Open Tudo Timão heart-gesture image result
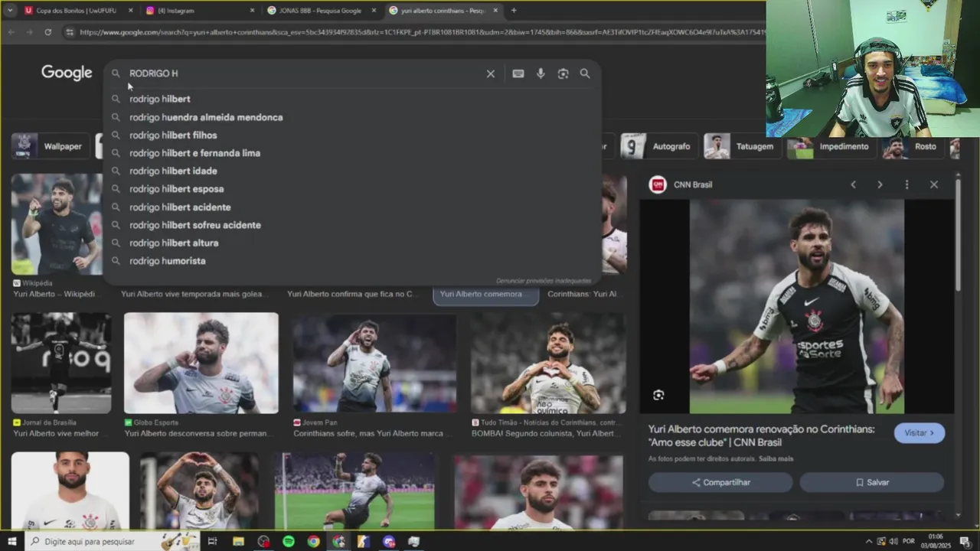This screenshot has height=551, width=980. pos(548,363)
